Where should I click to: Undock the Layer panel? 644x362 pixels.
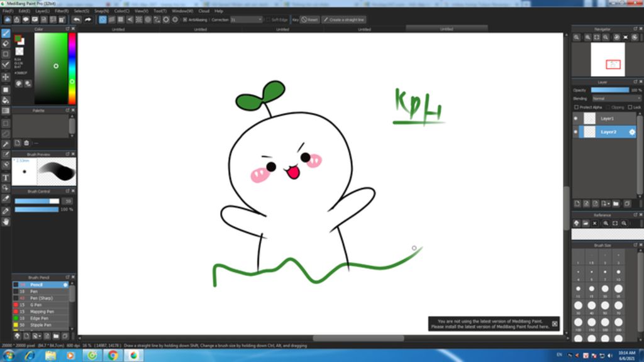pyautogui.click(x=635, y=82)
